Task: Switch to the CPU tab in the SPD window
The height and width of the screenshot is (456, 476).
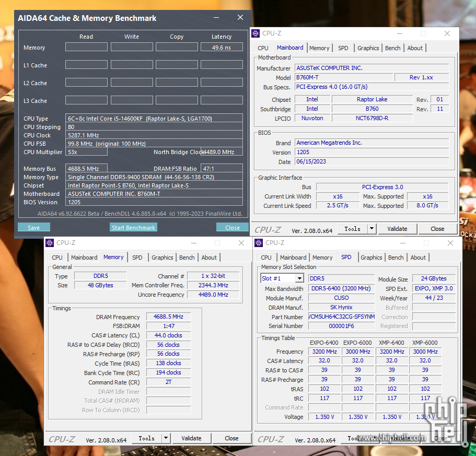Action: tap(266, 258)
